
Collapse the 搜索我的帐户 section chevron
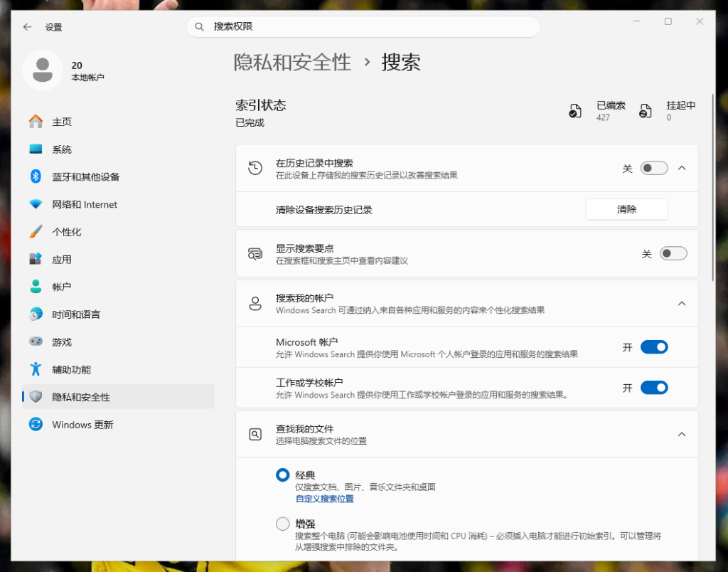click(682, 303)
